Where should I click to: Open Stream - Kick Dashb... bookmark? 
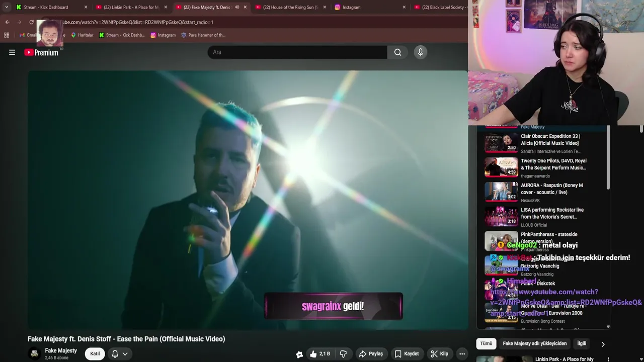[x=122, y=35]
